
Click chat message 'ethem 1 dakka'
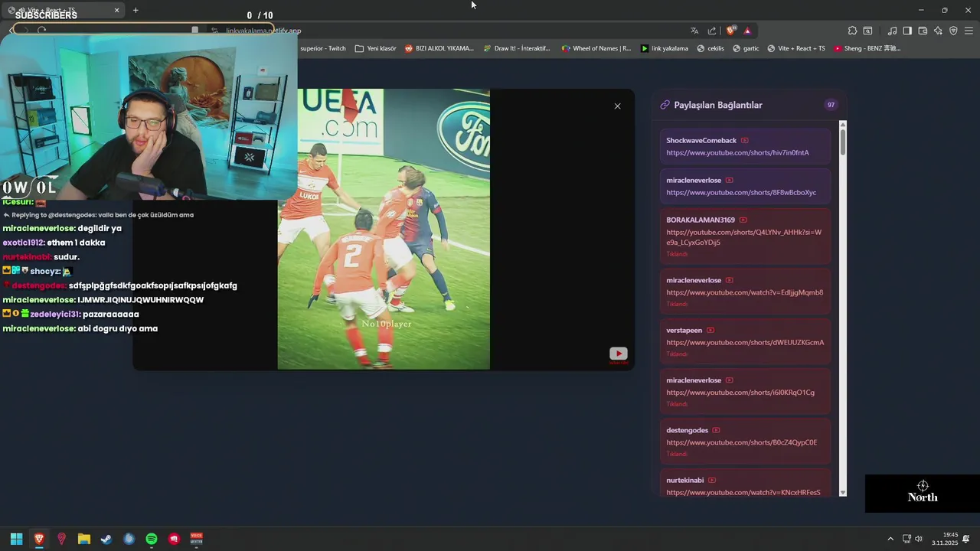point(76,243)
